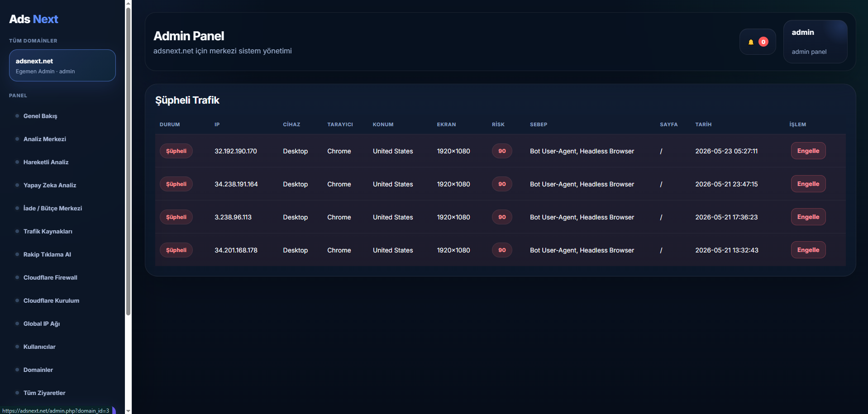Open Hareketli Analiz page
The image size is (868, 414).
tap(46, 162)
